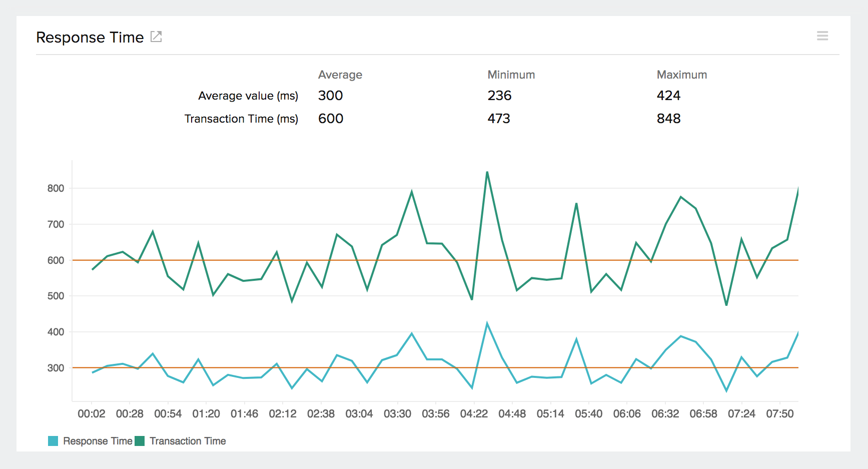
Task: Click the Transaction Time maximum value 848
Action: click(669, 119)
